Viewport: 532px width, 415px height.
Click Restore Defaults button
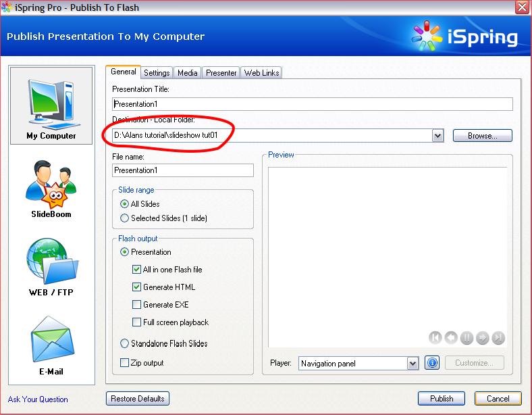point(138,398)
